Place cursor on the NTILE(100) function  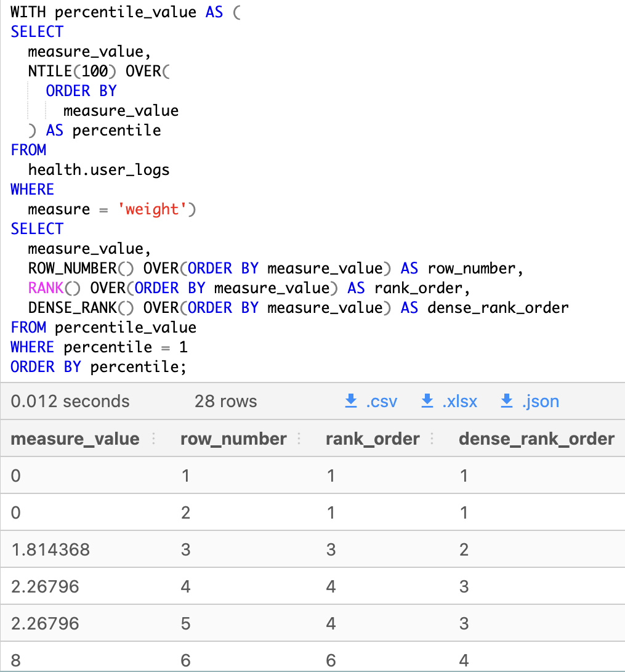68,71
